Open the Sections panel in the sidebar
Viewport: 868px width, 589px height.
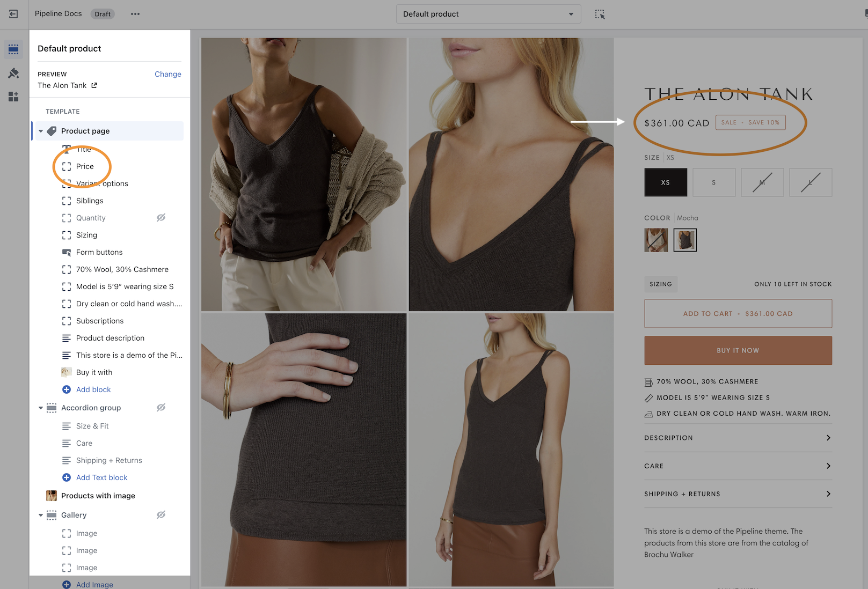click(13, 49)
